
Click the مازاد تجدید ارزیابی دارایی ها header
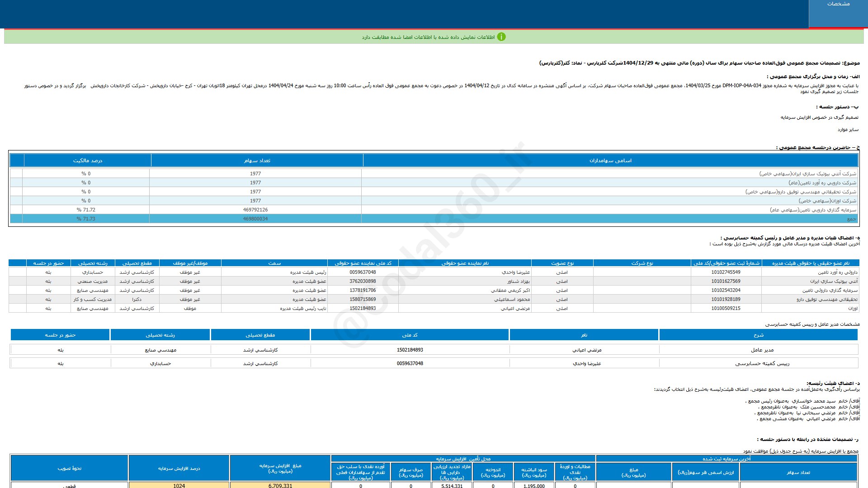(452, 472)
